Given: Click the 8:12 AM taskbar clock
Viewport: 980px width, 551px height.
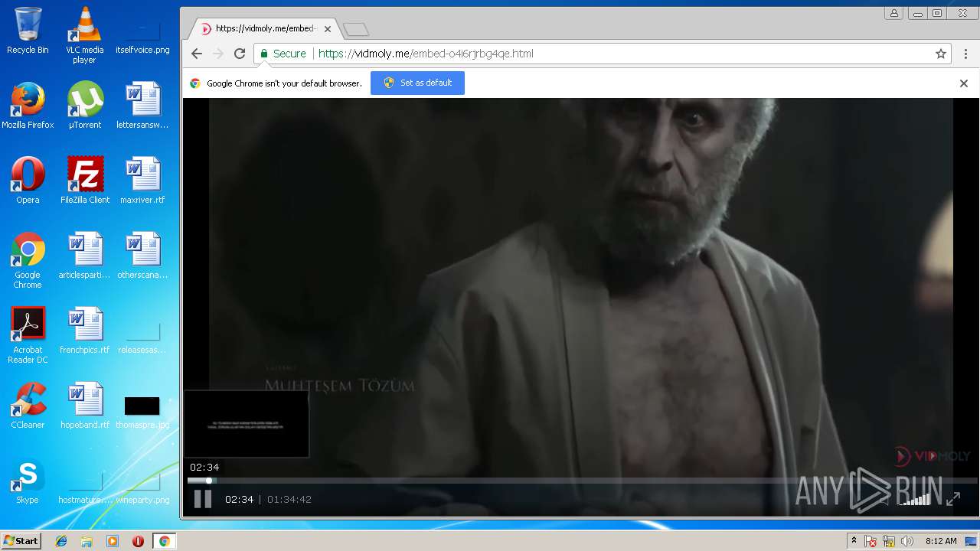Looking at the screenshot, I should 941,541.
